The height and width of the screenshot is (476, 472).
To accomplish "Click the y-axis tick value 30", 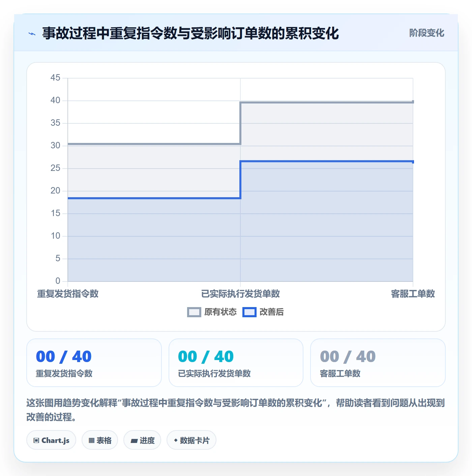I will pyautogui.click(x=55, y=146).
